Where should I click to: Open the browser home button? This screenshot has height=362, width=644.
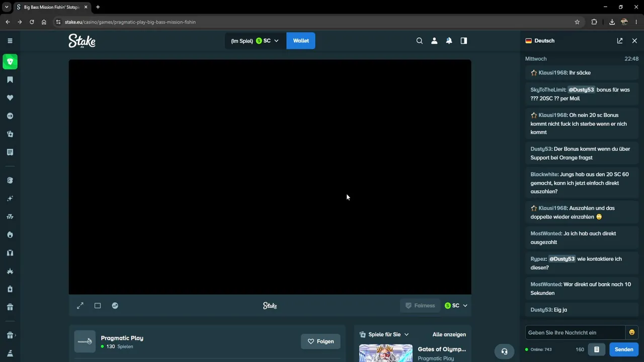pos(44,22)
